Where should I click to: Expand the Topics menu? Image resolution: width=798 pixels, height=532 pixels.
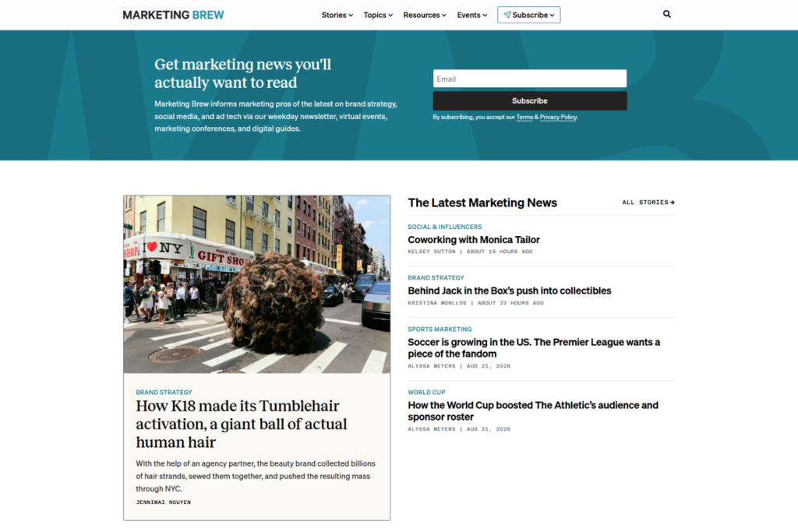click(378, 15)
